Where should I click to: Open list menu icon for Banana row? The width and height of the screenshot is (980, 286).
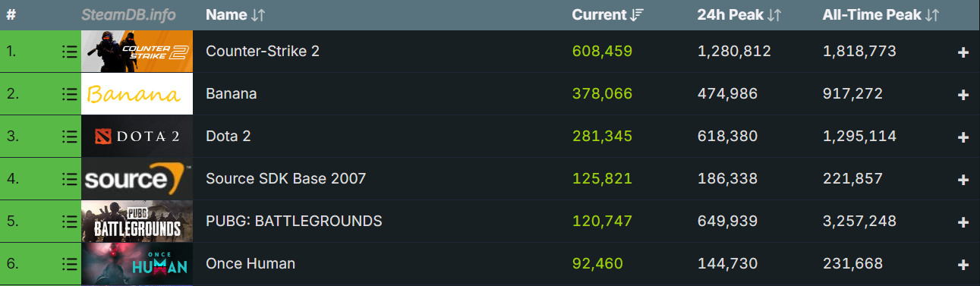tap(69, 94)
